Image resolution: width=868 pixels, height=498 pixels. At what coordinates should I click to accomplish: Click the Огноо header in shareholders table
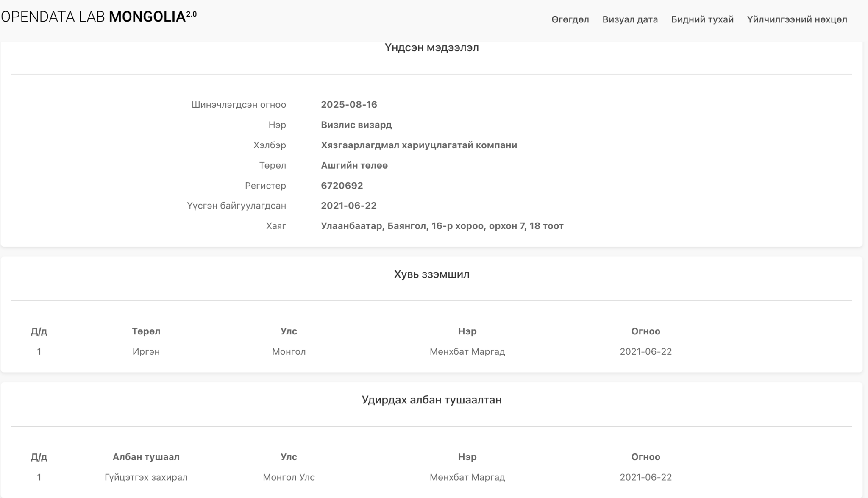point(645,331)
